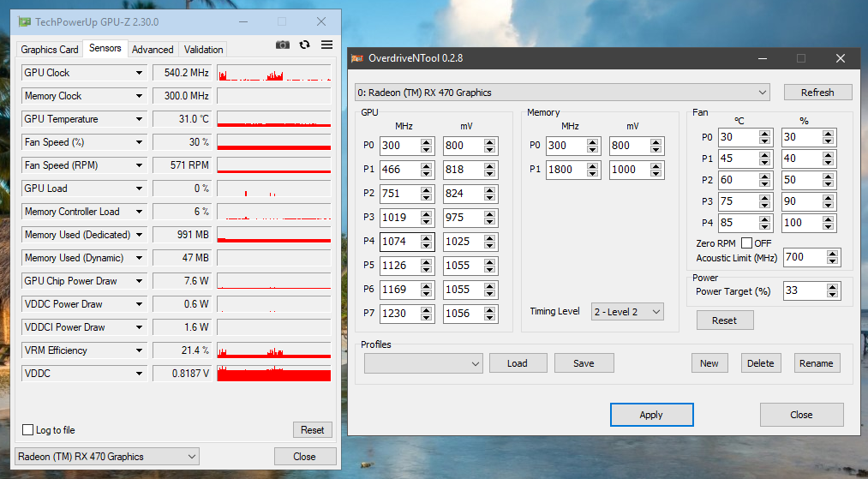Open the VRM Efficiency sensor dropdown
868x479 pixels.
pos(139,350)
